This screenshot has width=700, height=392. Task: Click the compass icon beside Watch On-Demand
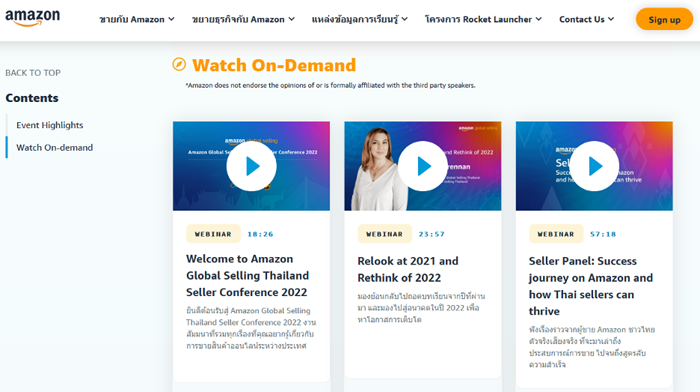click(x=179, y=64)
